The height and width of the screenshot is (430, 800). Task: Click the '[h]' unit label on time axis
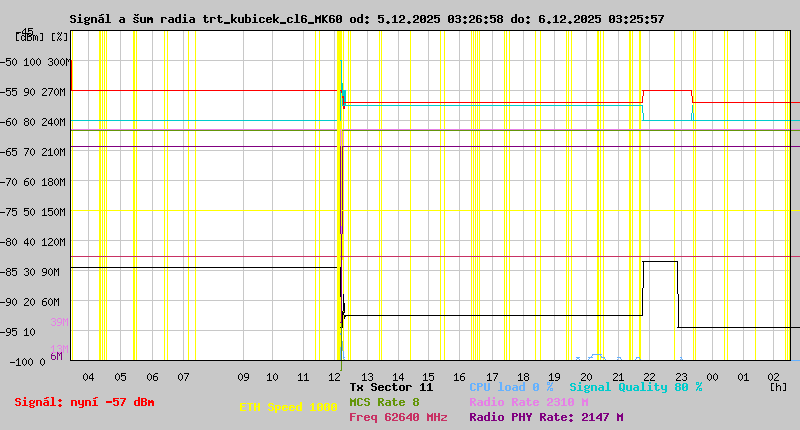click(x=778, y=386)
